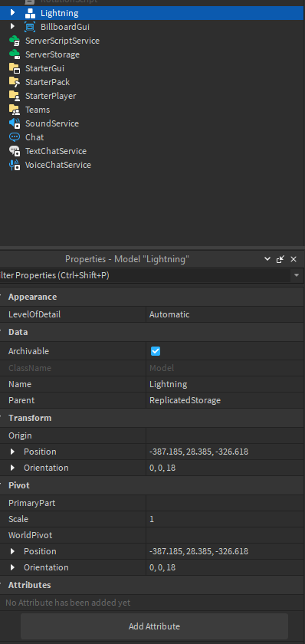Edit WorldPivot Position coordinates value

(x=225, y=551)
